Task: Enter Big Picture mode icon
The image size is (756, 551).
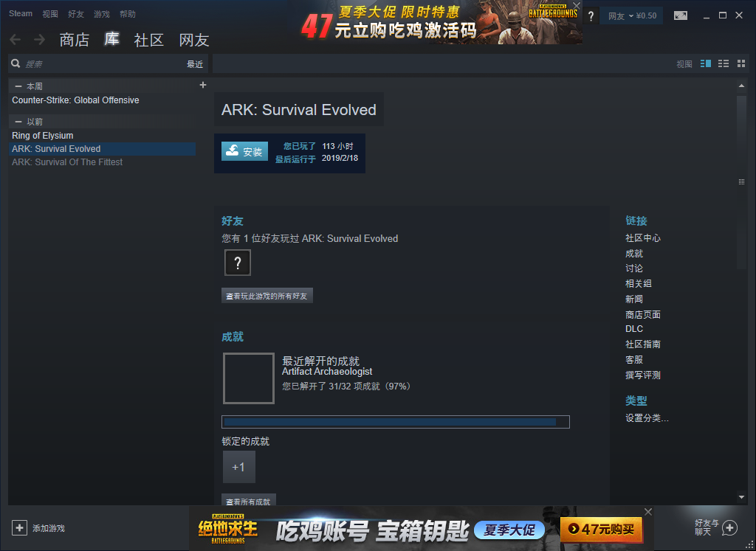Action: tap(680, 15)
